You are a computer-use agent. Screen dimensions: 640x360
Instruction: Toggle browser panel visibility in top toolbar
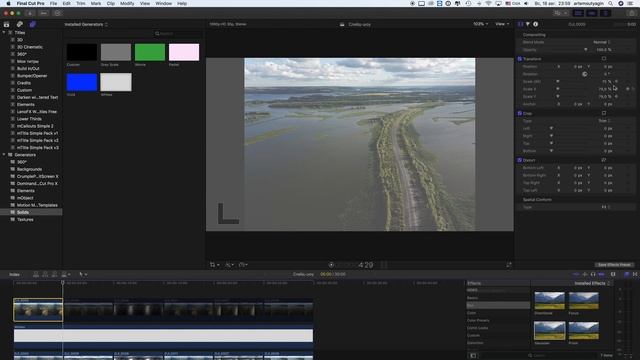pos(578,13)
